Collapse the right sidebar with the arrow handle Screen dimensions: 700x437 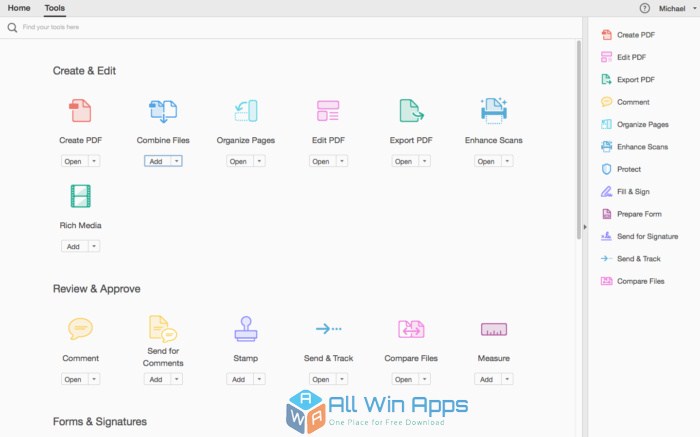(x=585, y=227)
